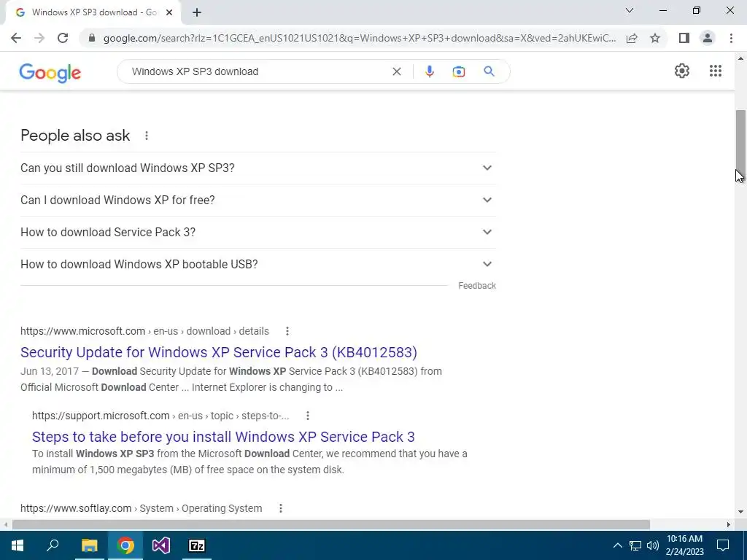Image resolution: width=747 pixels, height=560 pixels.
Task: Open options for microsoft.com download result
Action: [287, 331]
